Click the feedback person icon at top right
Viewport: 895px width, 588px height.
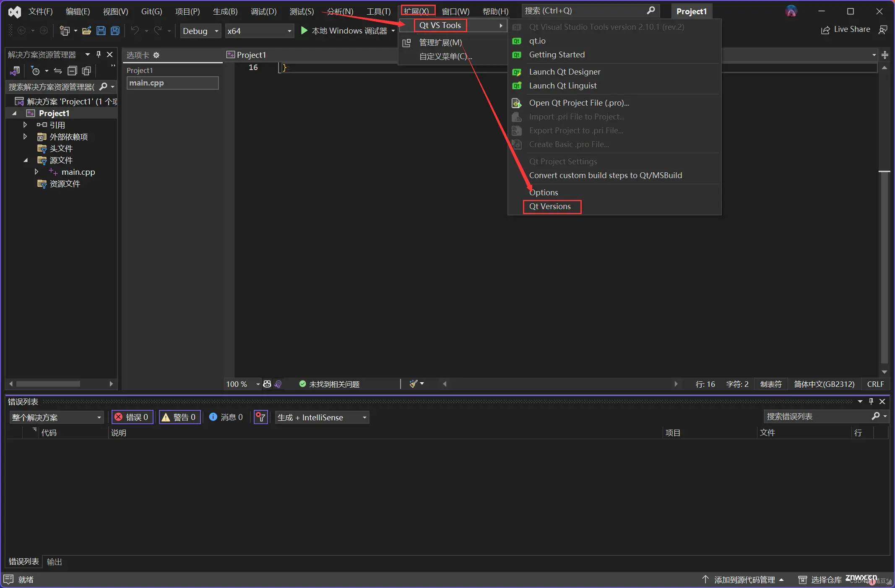tap(883, 30)
